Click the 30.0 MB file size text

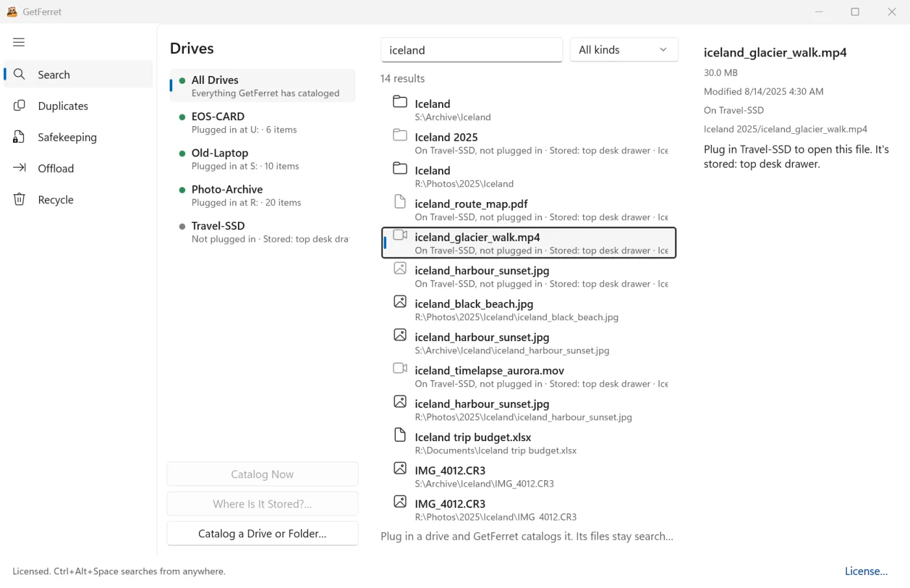pos(721,73)
